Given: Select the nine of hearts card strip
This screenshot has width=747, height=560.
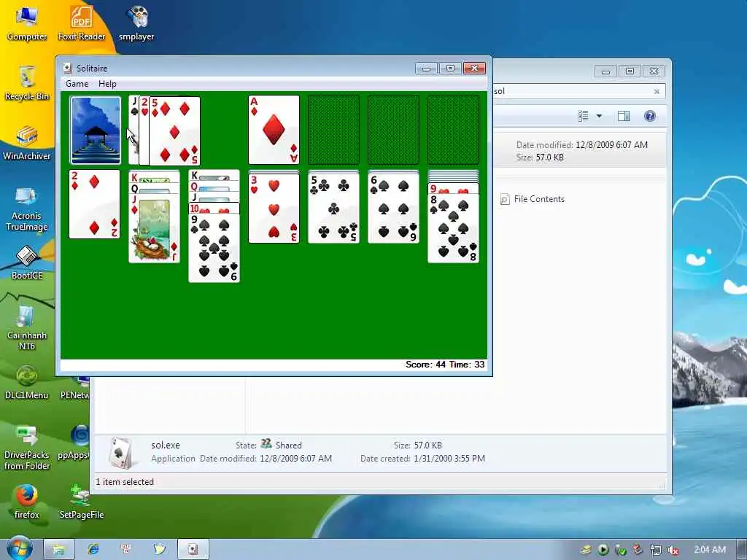Looking at the screenshot, I should (x=453, y=189).
